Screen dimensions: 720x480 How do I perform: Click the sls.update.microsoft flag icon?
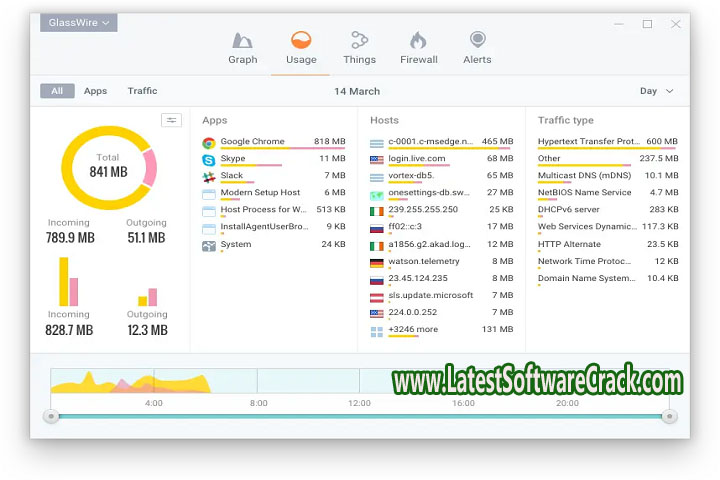(377, 297)
